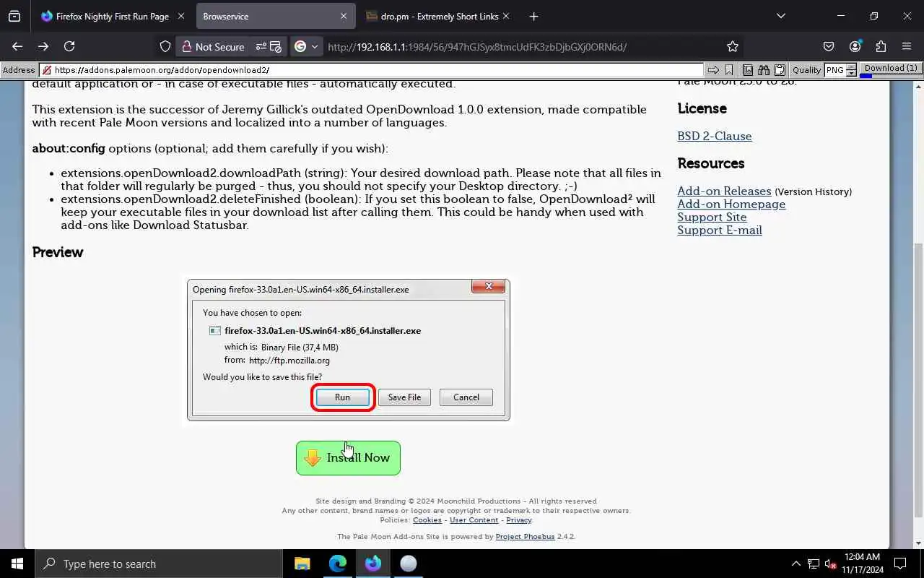Select the Google search engine dropdown
Image resolution: width=924 pixels, height=578 pixels.
click(306, 46)
